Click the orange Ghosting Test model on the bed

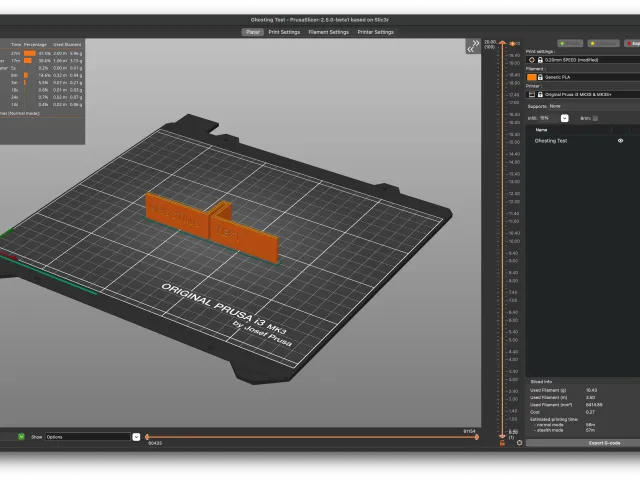pyautogui.click(x=212, y=228)
